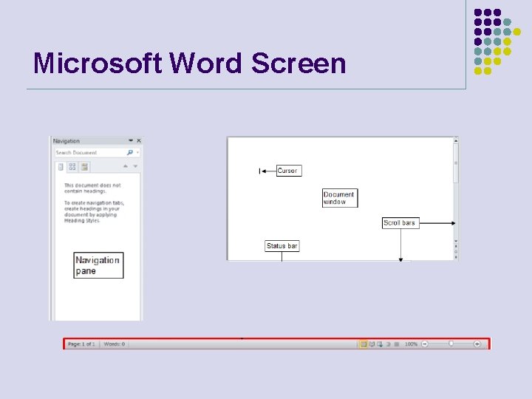Open the Navigation pane options dropdown

(131, 140)
